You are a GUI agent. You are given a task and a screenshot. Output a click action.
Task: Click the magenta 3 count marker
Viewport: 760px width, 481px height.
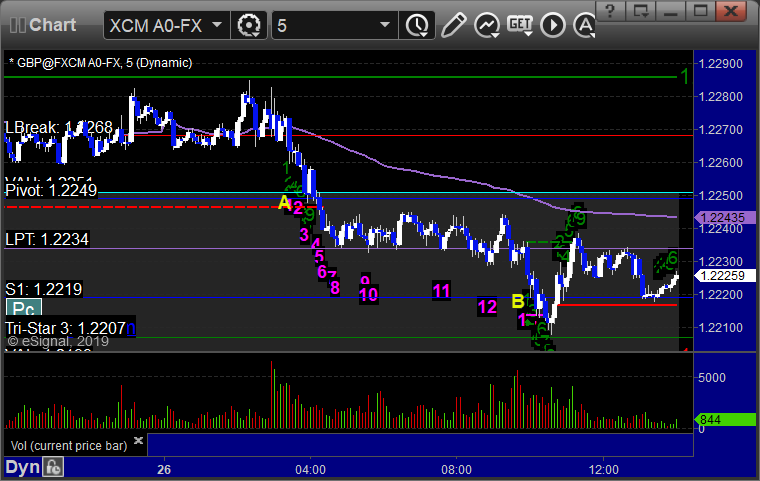pos(304,235)
